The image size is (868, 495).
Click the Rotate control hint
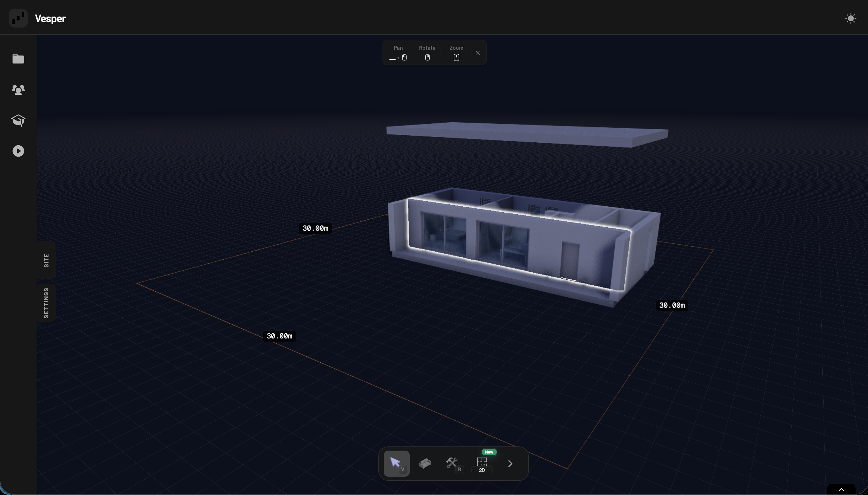pyautogui.click(x=427, y=53)
